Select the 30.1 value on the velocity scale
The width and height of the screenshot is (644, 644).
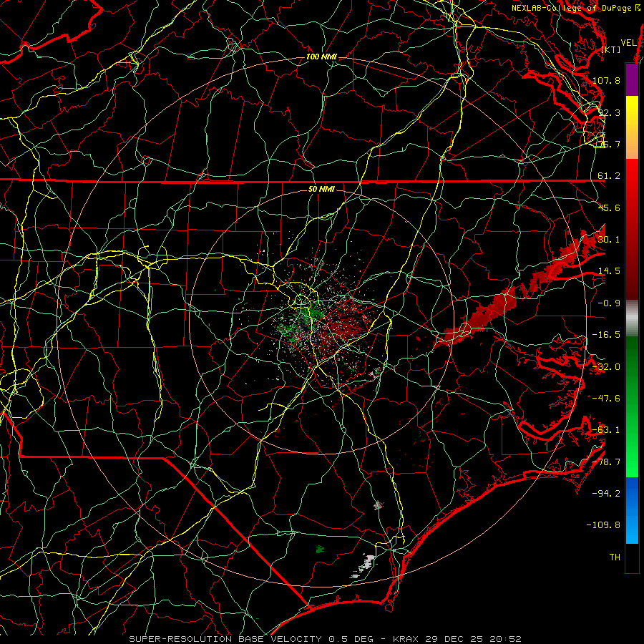(609, 240)
